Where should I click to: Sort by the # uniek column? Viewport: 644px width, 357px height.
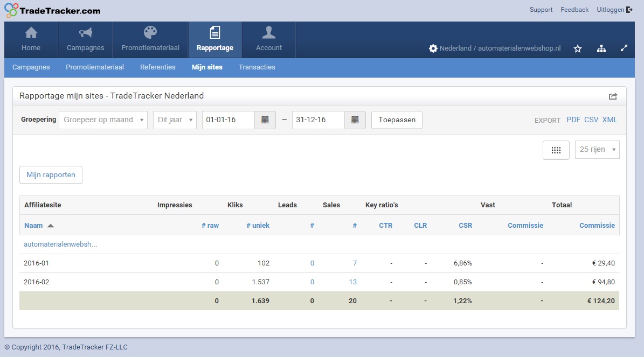coord(258,226)
